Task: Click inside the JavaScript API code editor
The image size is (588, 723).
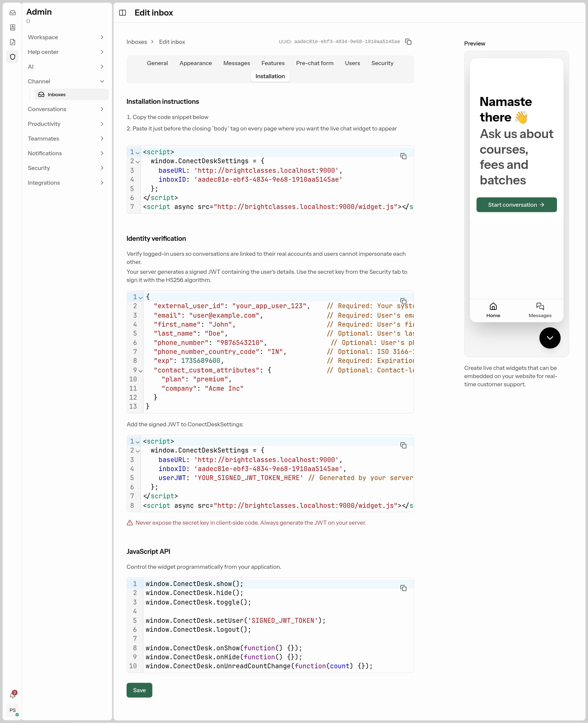Action: click(270, 625)
